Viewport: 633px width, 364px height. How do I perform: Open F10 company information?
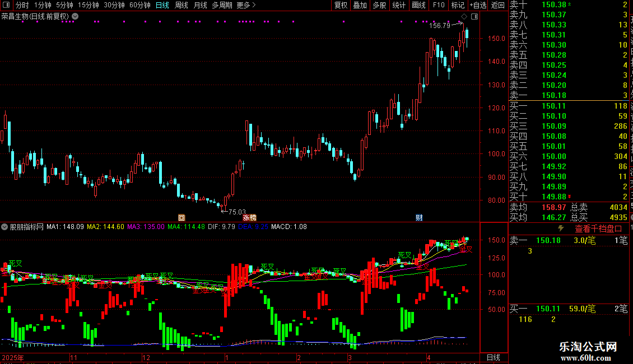(439, 5)
